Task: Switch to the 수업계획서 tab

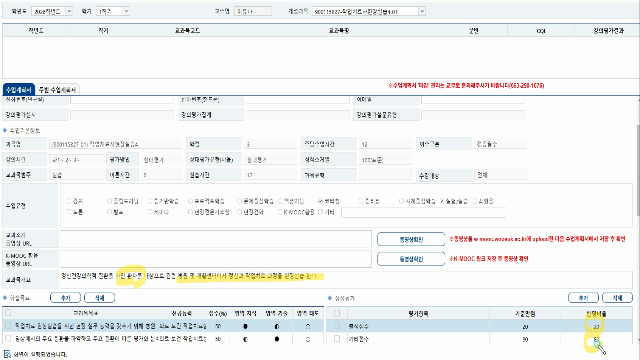Action: [x=19, y=89]
